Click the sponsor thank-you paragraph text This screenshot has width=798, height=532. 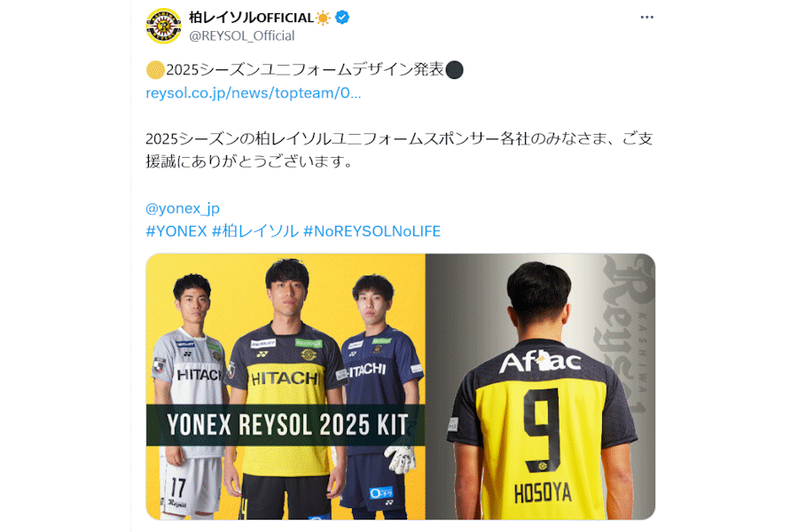400,150
